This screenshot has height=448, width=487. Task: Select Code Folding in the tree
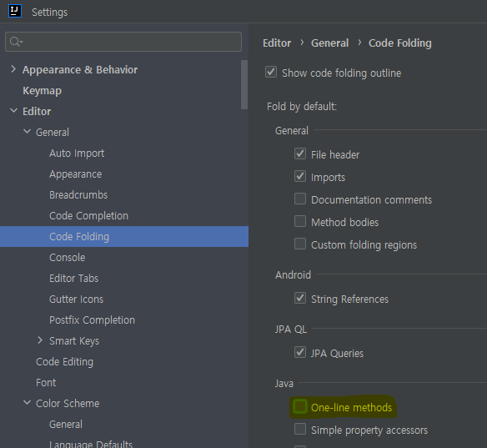[x=124, y=236]
